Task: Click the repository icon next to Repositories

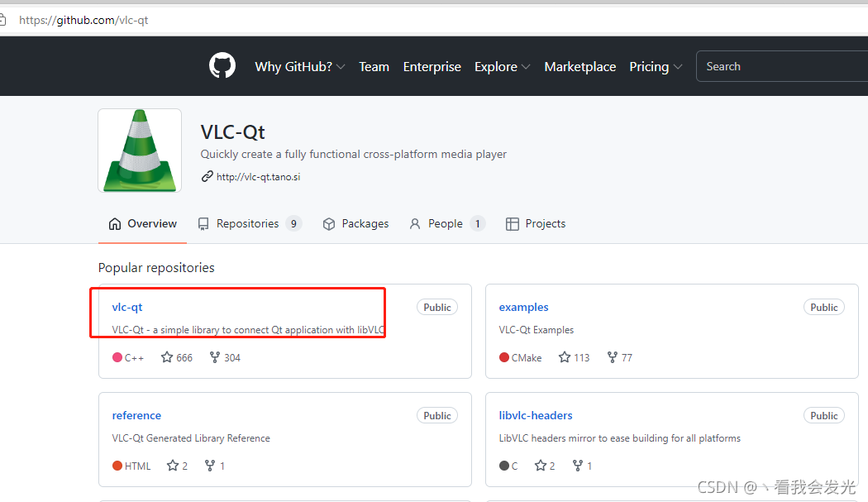Action: 203,224
